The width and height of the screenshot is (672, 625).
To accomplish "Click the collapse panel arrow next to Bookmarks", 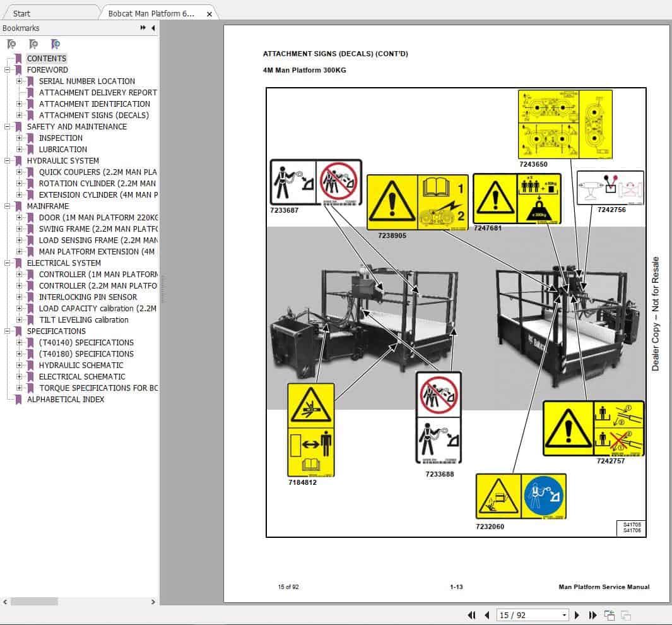I will pos(153,28).
